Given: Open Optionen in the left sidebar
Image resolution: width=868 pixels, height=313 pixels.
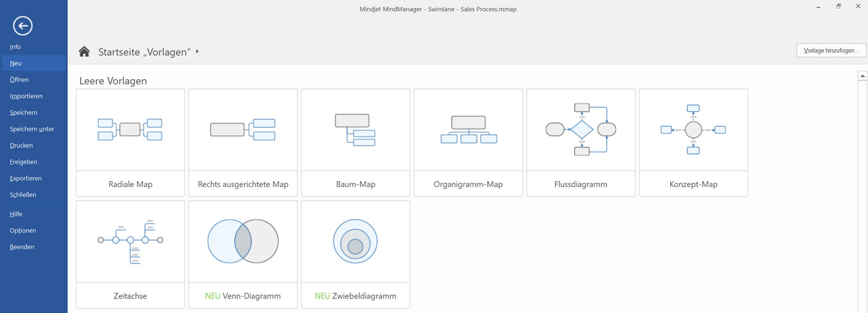Looking at the screenshot, I should click(23, 230).
